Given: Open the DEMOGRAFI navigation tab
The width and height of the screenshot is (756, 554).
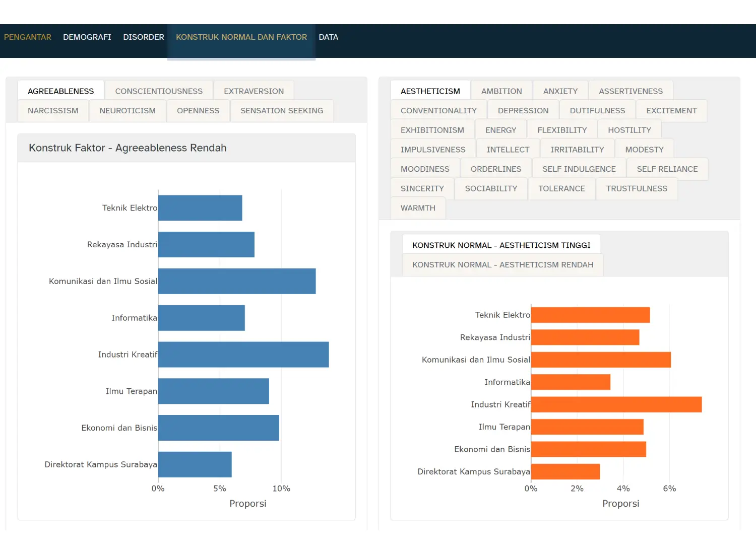Looking at the screenshot, I should coord(87,37).
